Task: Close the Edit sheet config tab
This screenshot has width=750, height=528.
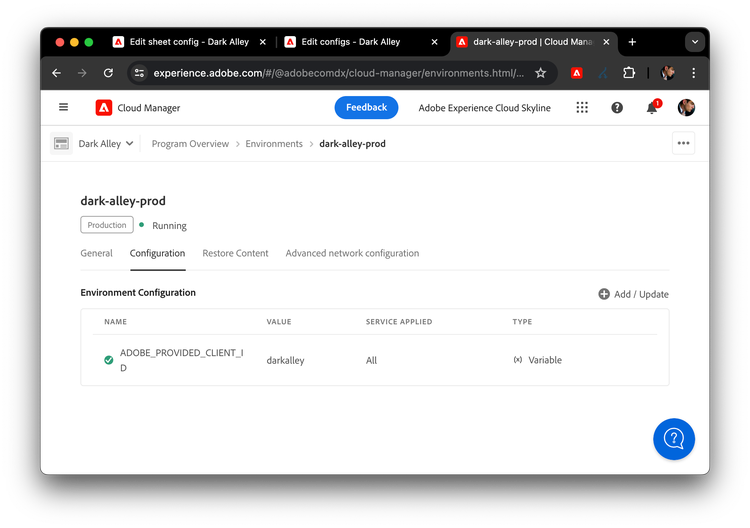Action: 263,42
